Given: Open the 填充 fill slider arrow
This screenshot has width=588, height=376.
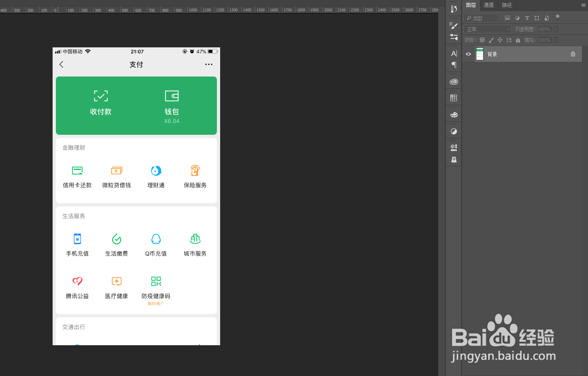Looking at the screenshot, I should 556,40.
